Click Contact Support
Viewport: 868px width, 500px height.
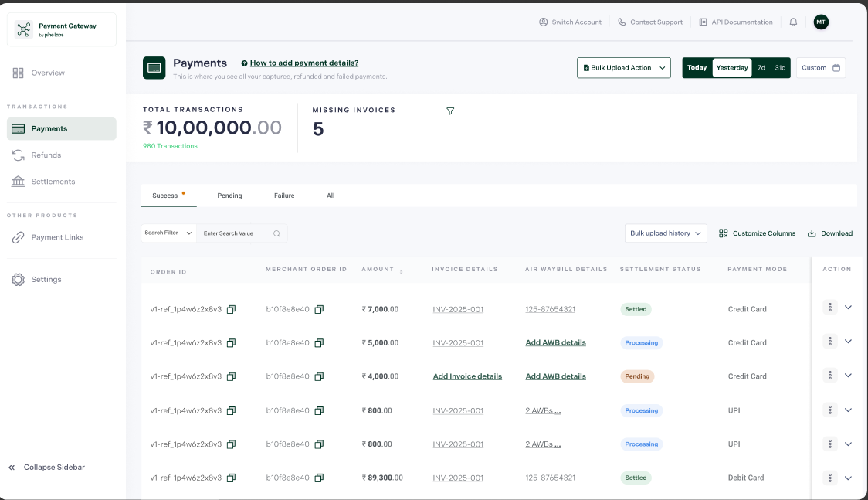(x=650, y=22)
